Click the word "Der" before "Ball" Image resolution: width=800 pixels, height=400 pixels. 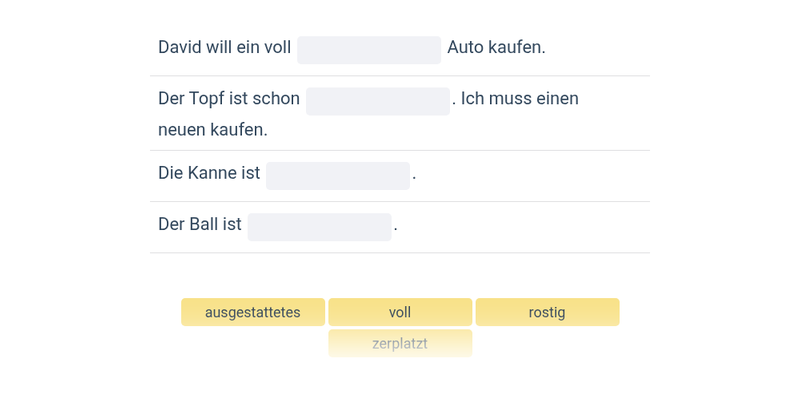point(171,225)
